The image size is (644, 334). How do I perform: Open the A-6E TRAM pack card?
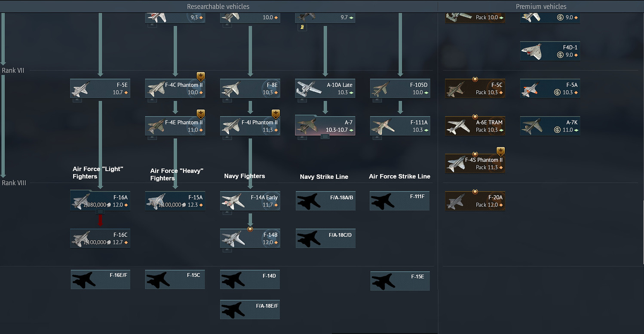[475, 126]
